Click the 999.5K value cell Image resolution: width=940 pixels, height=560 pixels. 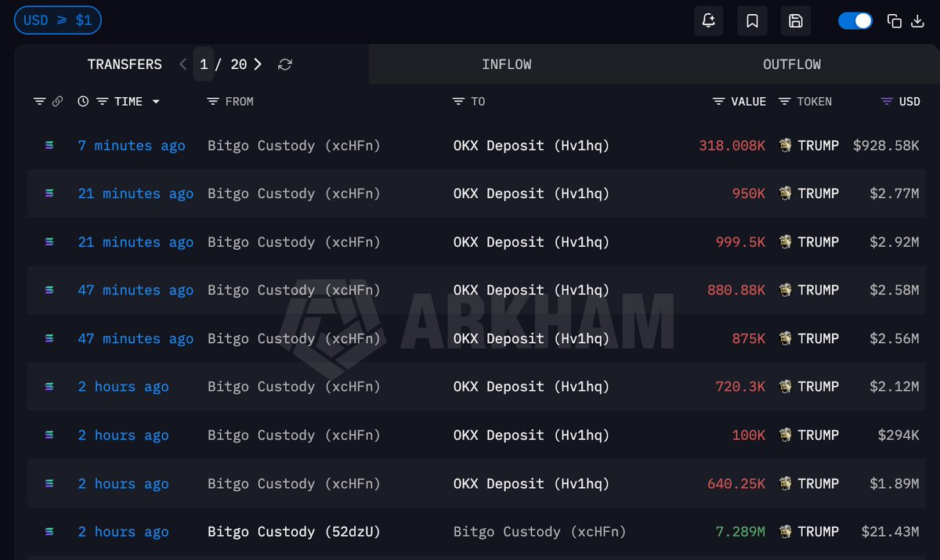pyautogui.click(x=740, y=242)
